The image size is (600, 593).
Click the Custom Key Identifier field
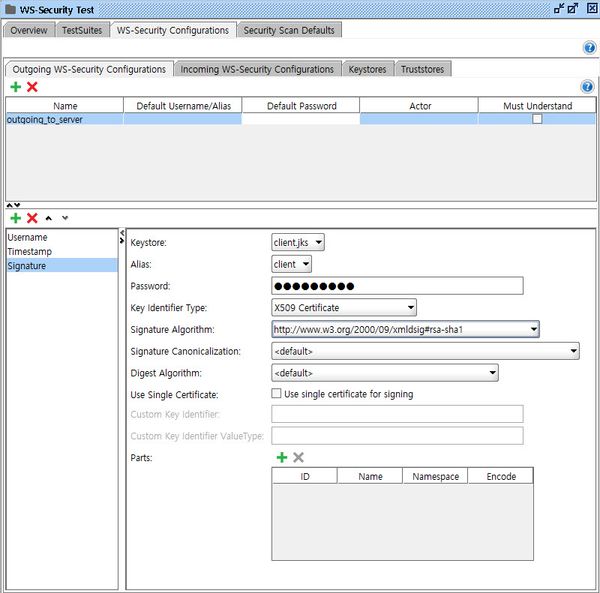tap(397, 414)
